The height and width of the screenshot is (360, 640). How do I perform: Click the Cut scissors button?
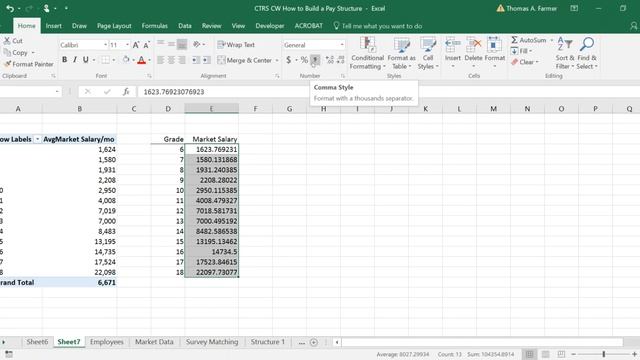pos(13,41)
